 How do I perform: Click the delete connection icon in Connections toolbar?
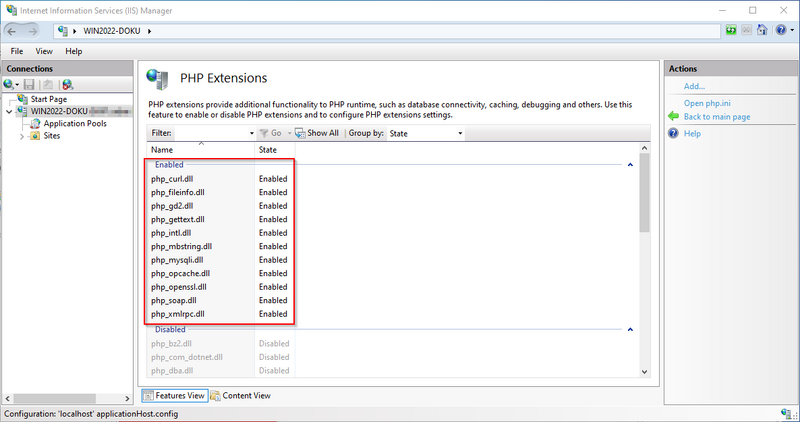coord(67,85)
